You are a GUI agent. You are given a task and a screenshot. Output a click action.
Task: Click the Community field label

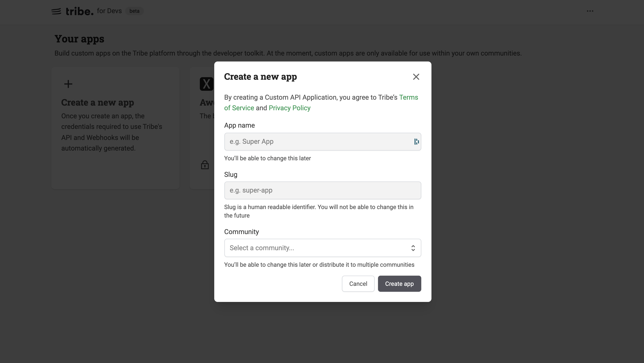click(241, 232)
